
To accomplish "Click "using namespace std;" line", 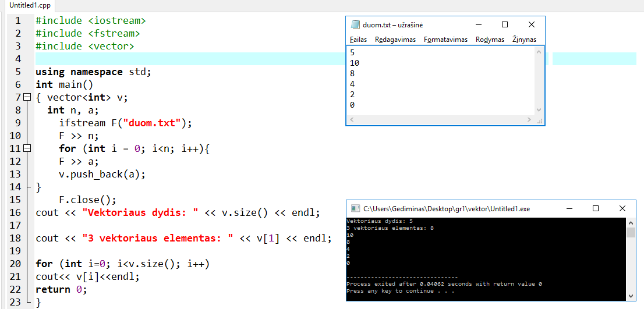I will [94, 72].
